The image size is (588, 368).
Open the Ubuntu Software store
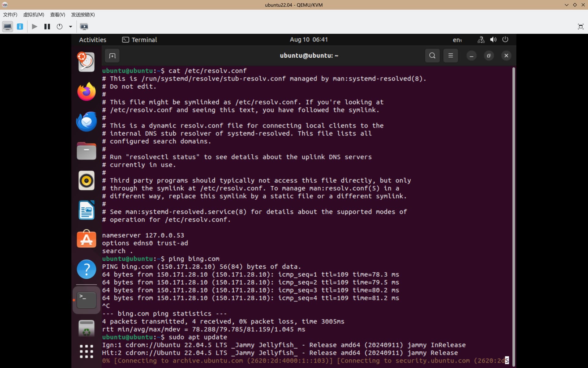tap(86, 239)
